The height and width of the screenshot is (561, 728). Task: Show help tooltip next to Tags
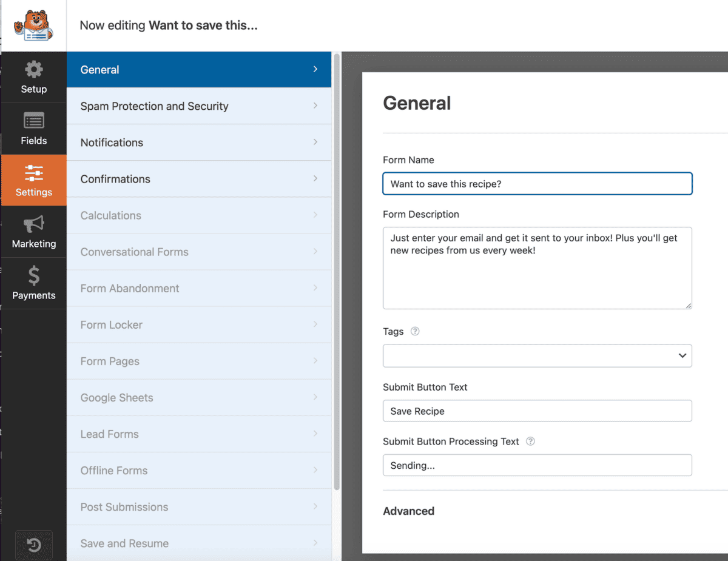[415, 331]
